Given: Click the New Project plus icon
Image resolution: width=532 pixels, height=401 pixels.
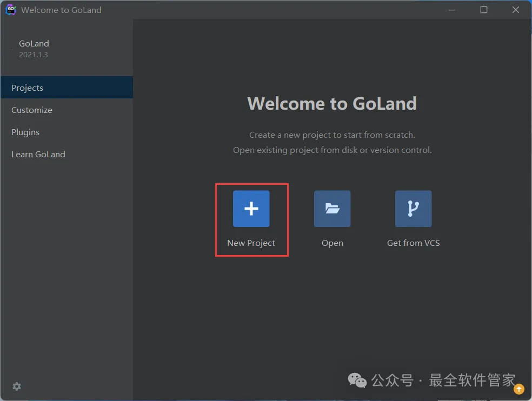Looking at the screenshot, I should click(251, 209).
